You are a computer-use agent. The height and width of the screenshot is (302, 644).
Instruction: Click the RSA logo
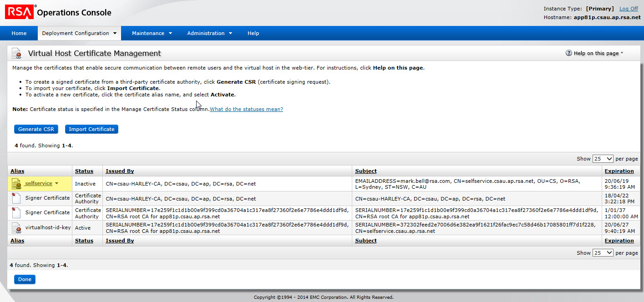pos(20,12)
